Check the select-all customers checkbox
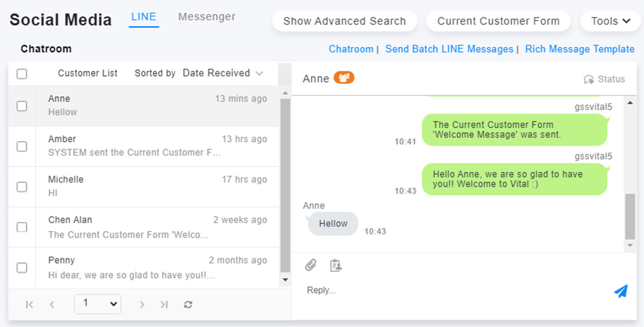 pyautogui.click(x=22, y=74)
